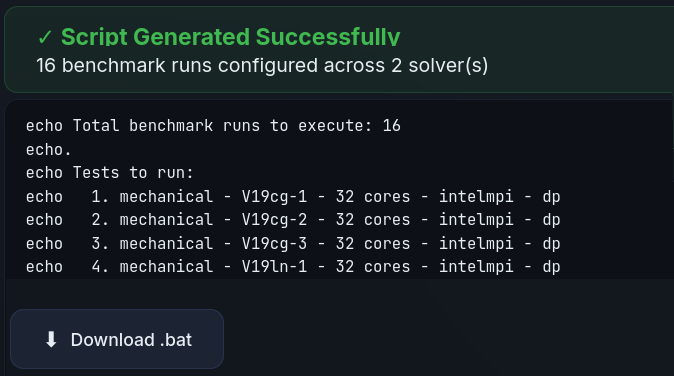
Task: Click the 16 benchmark runs configured subtitle
Action: click(262, 66)
